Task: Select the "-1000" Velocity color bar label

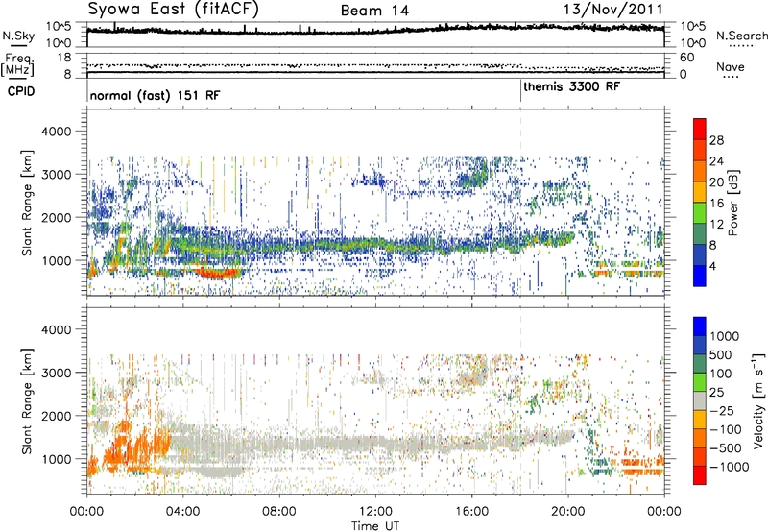Action: [729, 467]
